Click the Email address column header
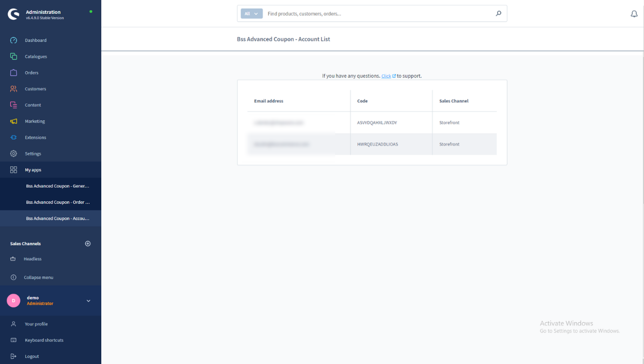This screenshot has width=644, height=364. point(268,101)
